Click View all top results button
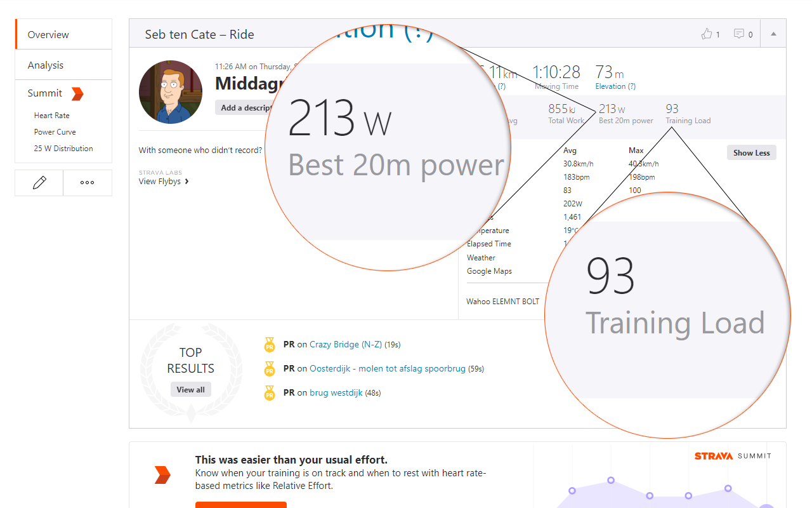 (191, 390)
